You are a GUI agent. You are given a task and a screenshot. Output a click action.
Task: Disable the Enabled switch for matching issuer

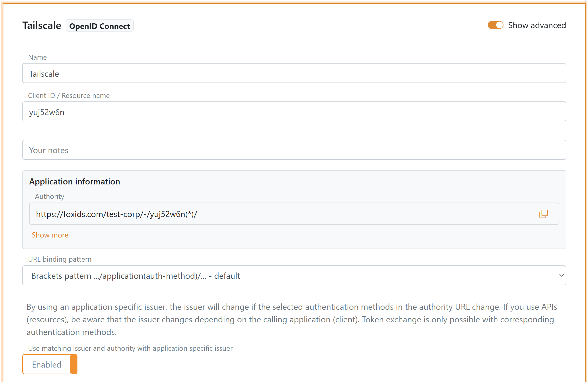[x=74, y=364]
